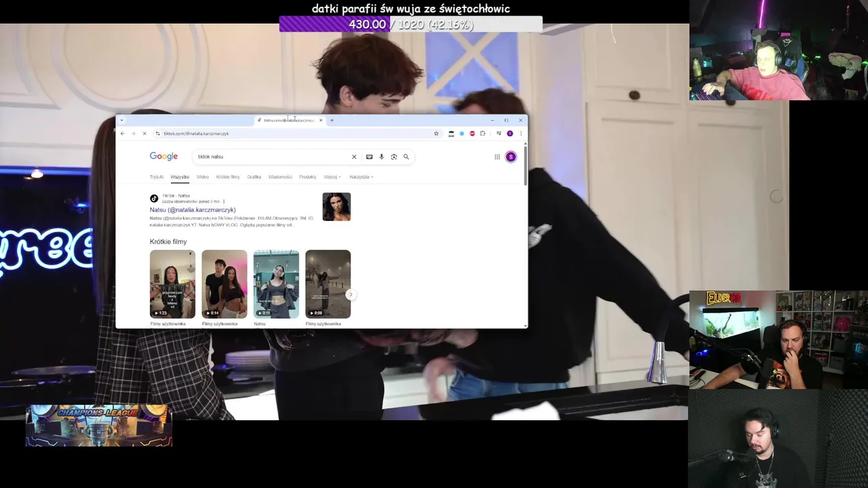
Task: Close the tiktok.com browser tab
Action: pyautogui.click(x=321, y=120)
